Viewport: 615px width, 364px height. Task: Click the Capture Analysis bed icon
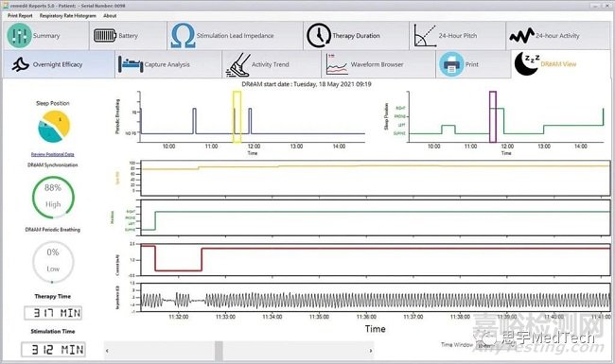click(x=131, y=64)
